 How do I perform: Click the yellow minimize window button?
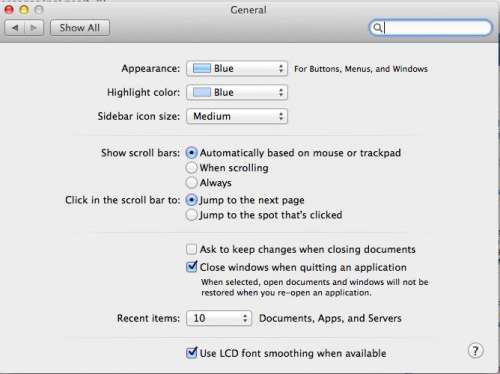pyautogui.click(x=24, y=10)
